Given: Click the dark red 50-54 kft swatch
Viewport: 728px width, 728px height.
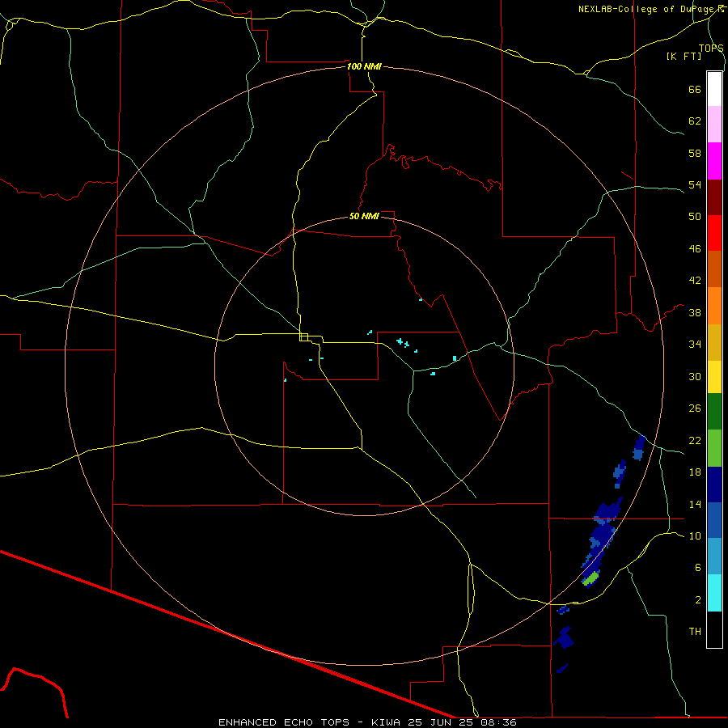Looking at the screenshot, I should pyautogui.click(x=714, y=197).
